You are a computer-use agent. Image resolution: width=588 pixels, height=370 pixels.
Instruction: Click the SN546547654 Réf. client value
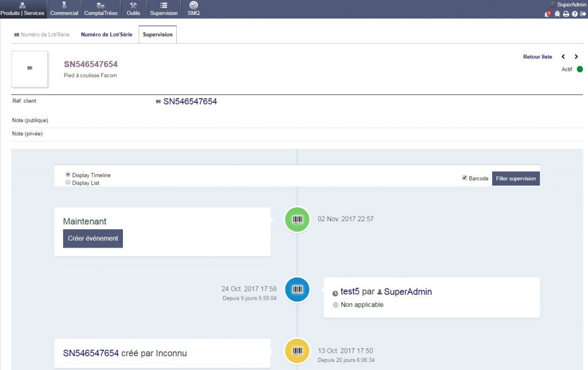[190, 102]
